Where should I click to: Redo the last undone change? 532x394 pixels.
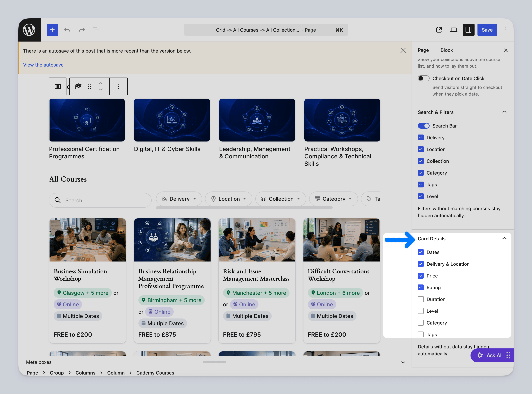(82, 30)
